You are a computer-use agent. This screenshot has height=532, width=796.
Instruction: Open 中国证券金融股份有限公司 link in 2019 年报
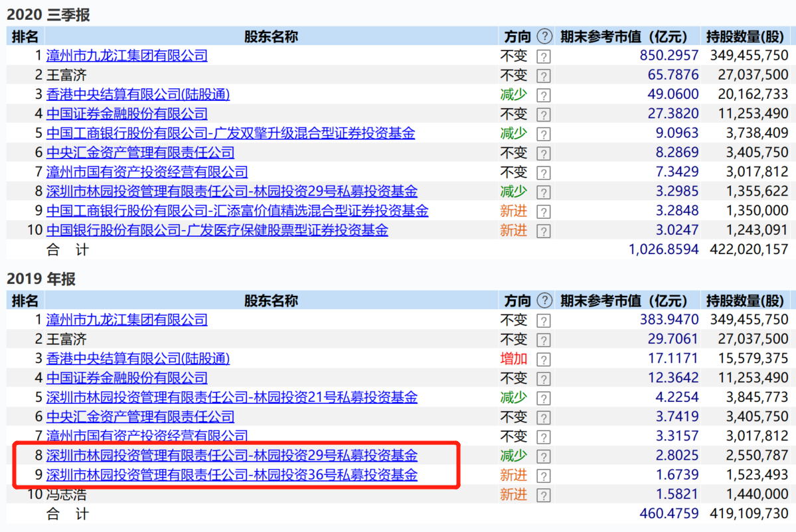point(127,378)
